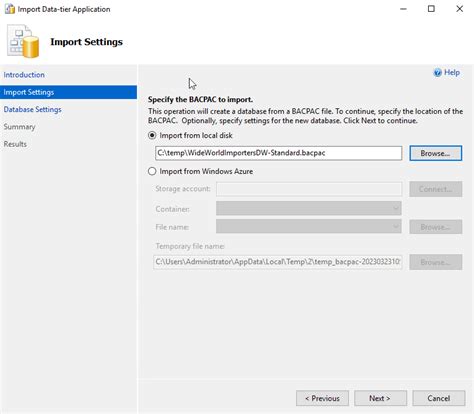Maximize the import wizard window

coord(431,9)
